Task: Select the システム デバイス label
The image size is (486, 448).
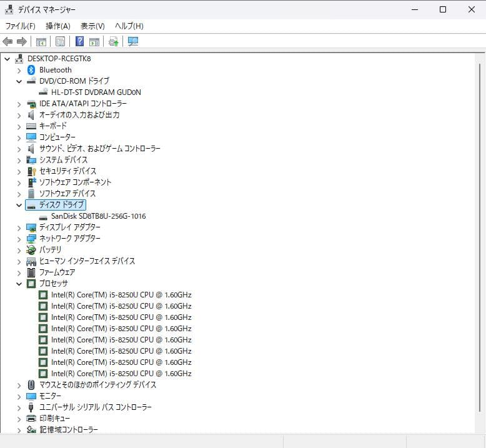Action: point(63,160)
